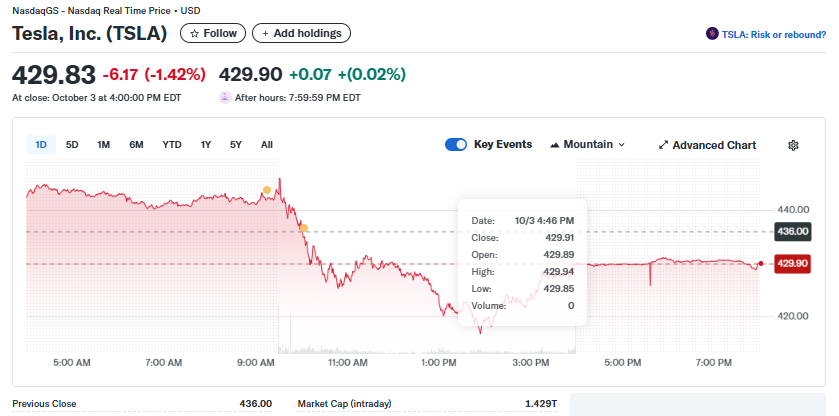Click Add holdings button
Image resolution: width=839 pixels, height=416 pixels.
tap(301, 33)
